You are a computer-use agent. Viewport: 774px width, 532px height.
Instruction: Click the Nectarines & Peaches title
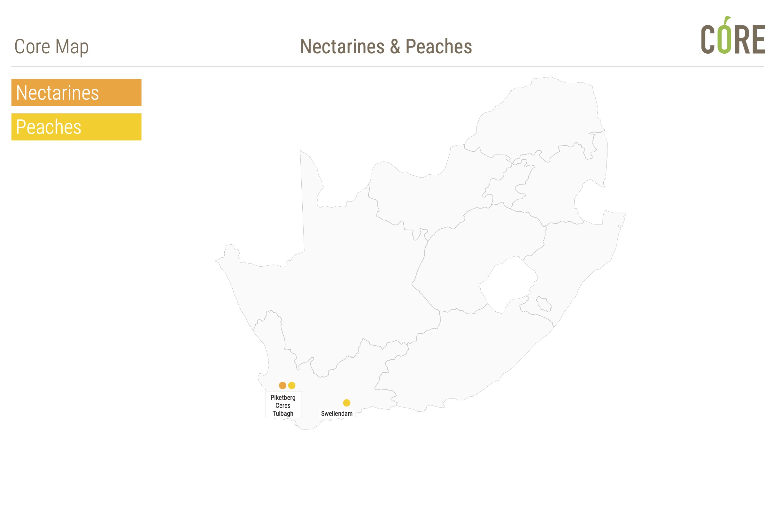386,46
